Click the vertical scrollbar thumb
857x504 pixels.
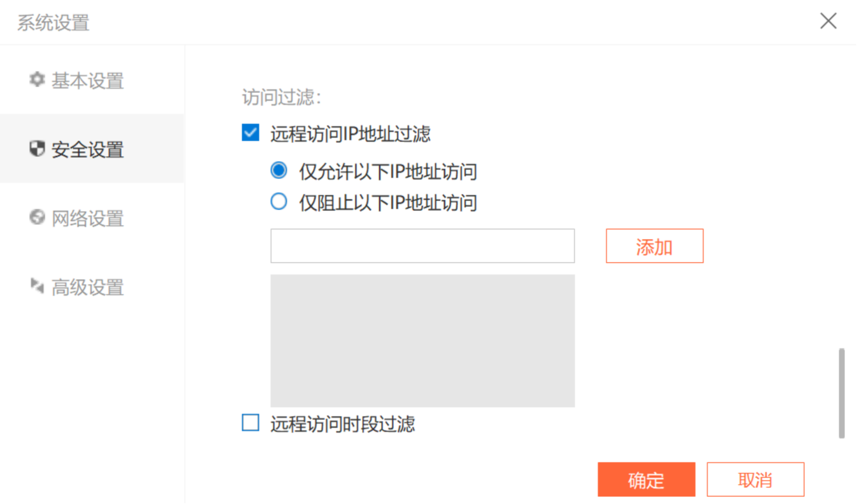[841, 393]
